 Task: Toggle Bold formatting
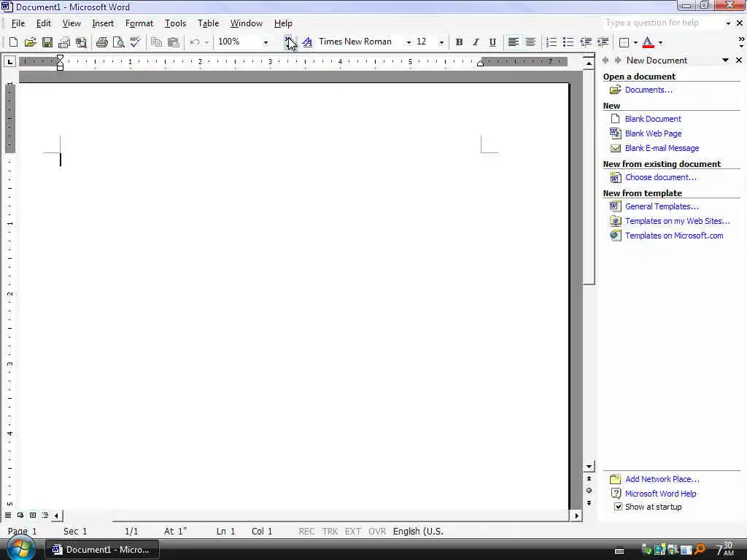[459, 42]
